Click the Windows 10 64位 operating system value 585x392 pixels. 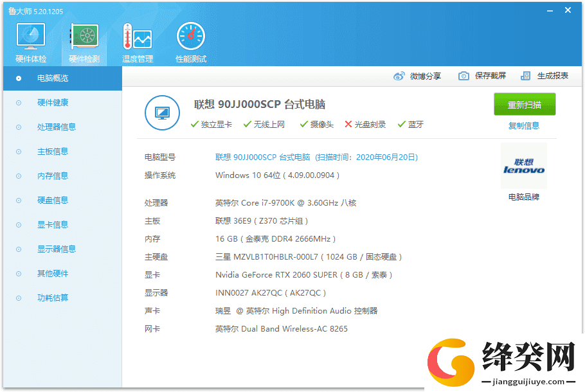(277, 175)
